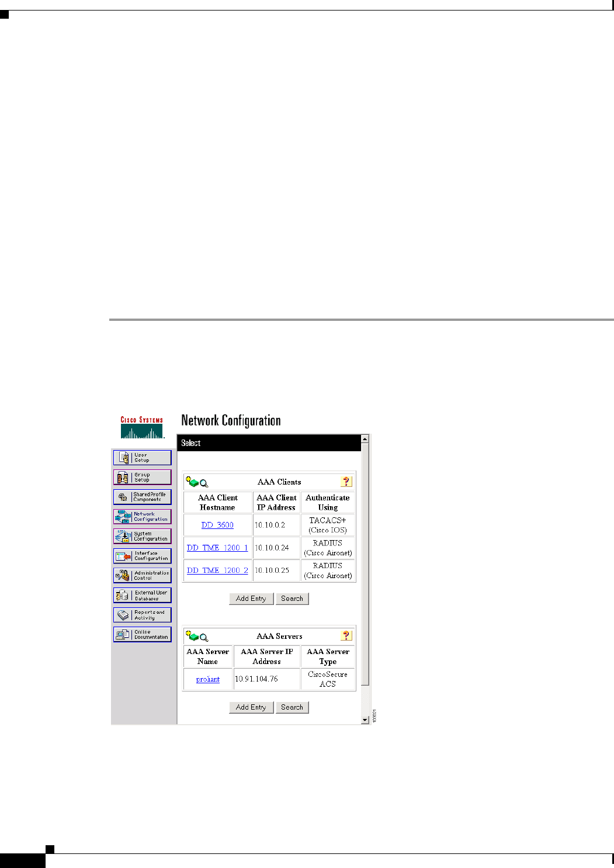This screenshot has height=868, width=614.
Task: Click the AAA Clients help question mark
Action: (346, 482)
